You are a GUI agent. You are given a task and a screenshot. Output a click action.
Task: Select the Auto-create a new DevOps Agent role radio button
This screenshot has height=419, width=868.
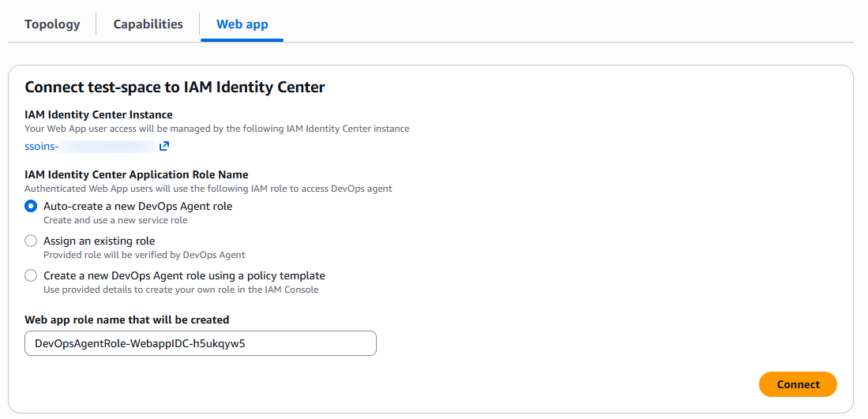click(x=31, y=206)
